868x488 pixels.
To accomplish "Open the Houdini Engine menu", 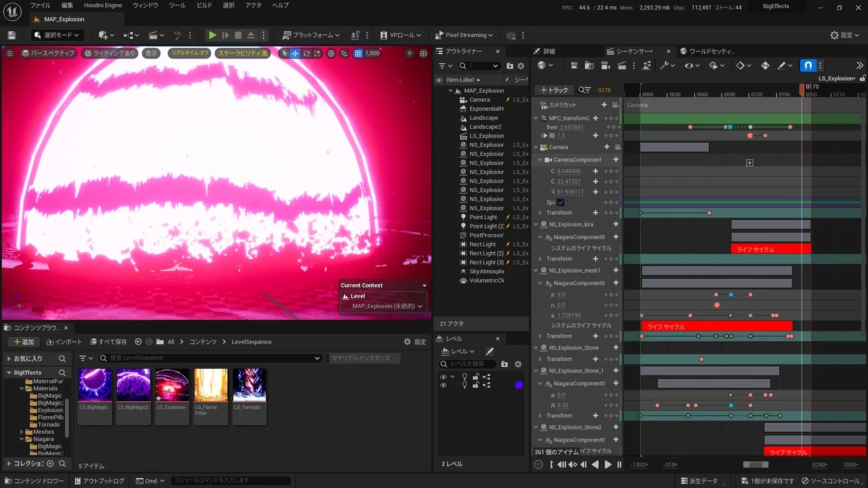I will (104, 5).
